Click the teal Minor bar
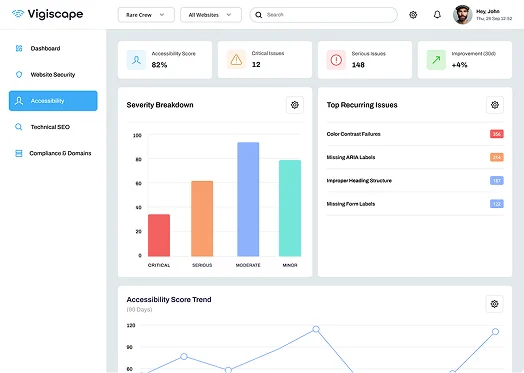The image size is (524, 373). coord(290,208)
